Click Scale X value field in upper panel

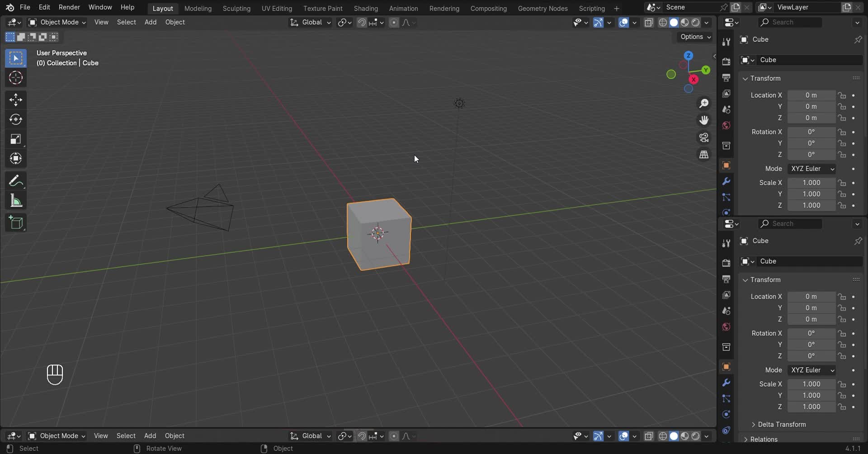(x=811, y=183)
